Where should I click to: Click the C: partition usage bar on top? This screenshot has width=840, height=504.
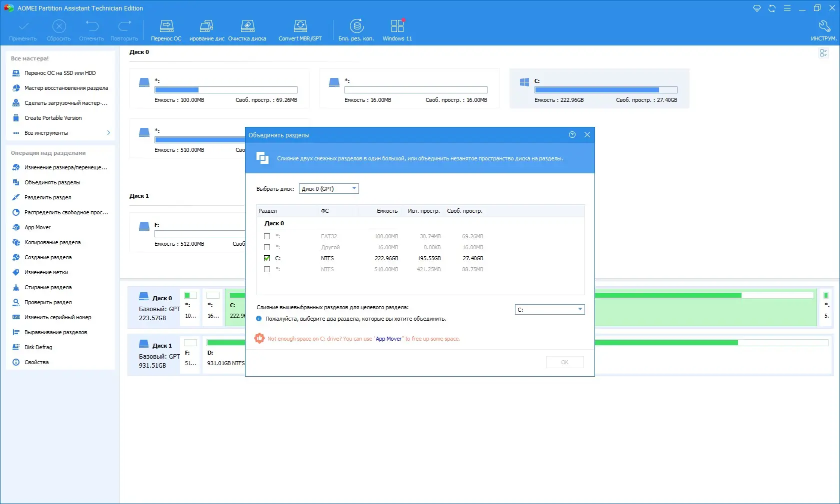click(605, 90)
